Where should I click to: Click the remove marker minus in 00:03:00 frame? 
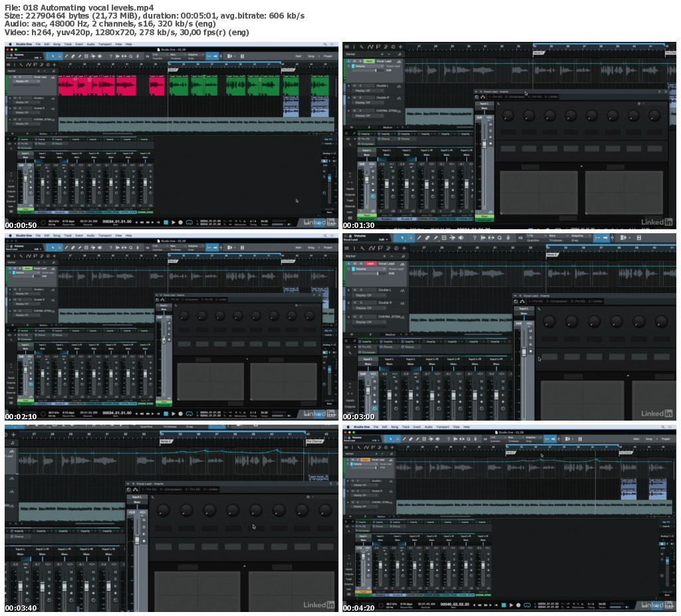tap(392, 256)
